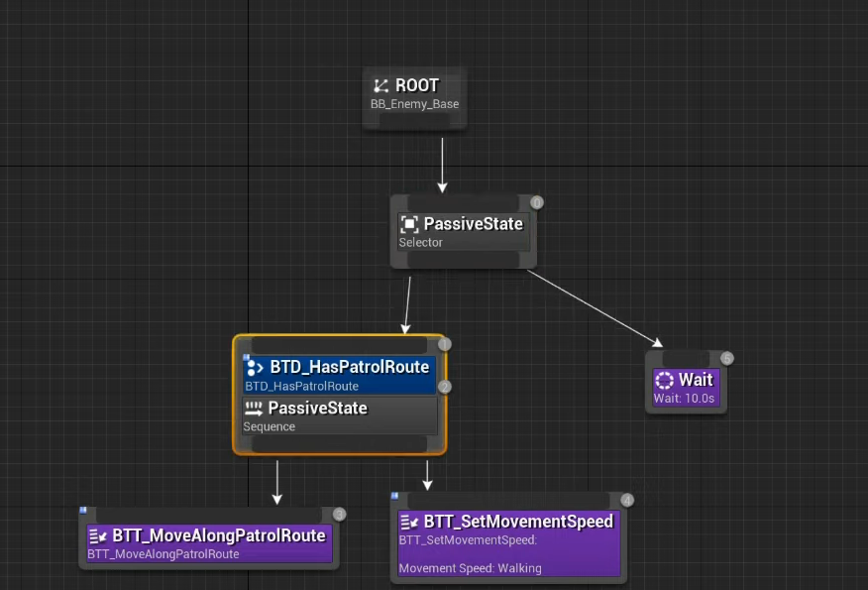This screenshot has width=868, height=590.
Task: Click the Movement Speed: Walking text
Action: pyautogui.click(x=470, y=568)
